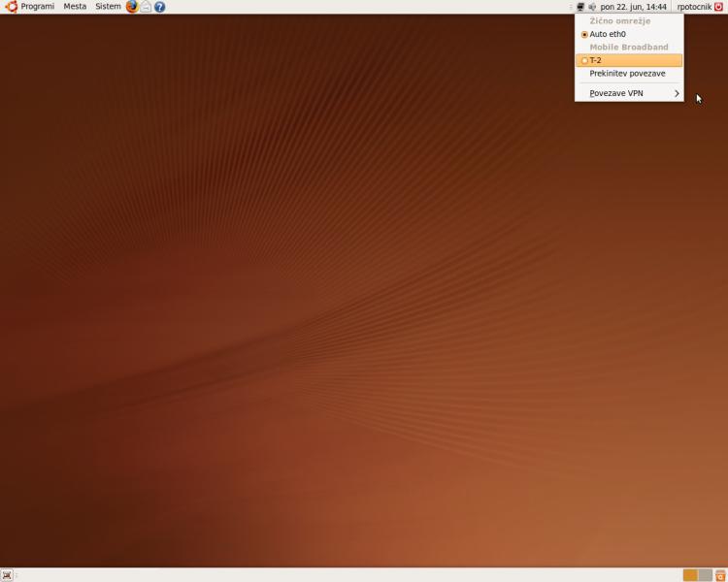Screen dimensions: 728x582
Task: Click the network manager tray icon
Action: (x=580, y=7)
